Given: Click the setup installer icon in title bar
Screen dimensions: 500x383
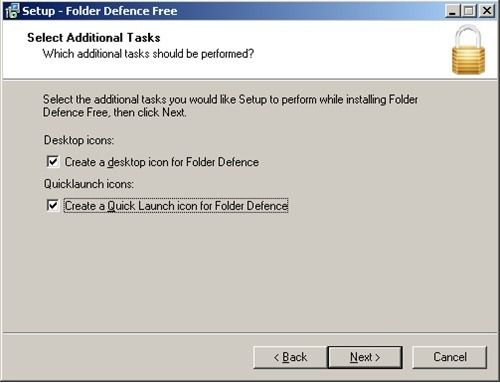Looking at the screenshot, I should (12, 11).
